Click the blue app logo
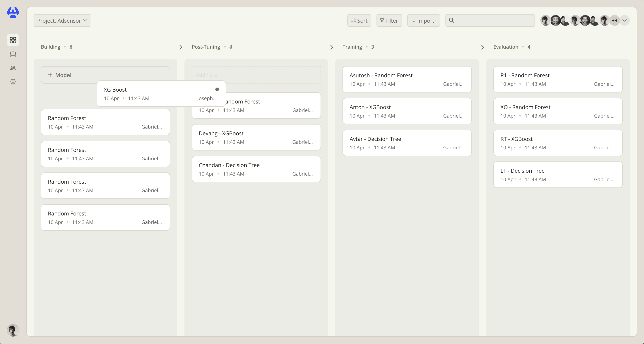644x344 pixels. point(13,12)
